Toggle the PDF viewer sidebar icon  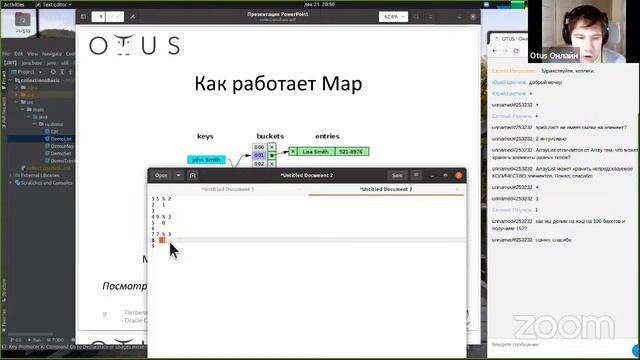83,17
